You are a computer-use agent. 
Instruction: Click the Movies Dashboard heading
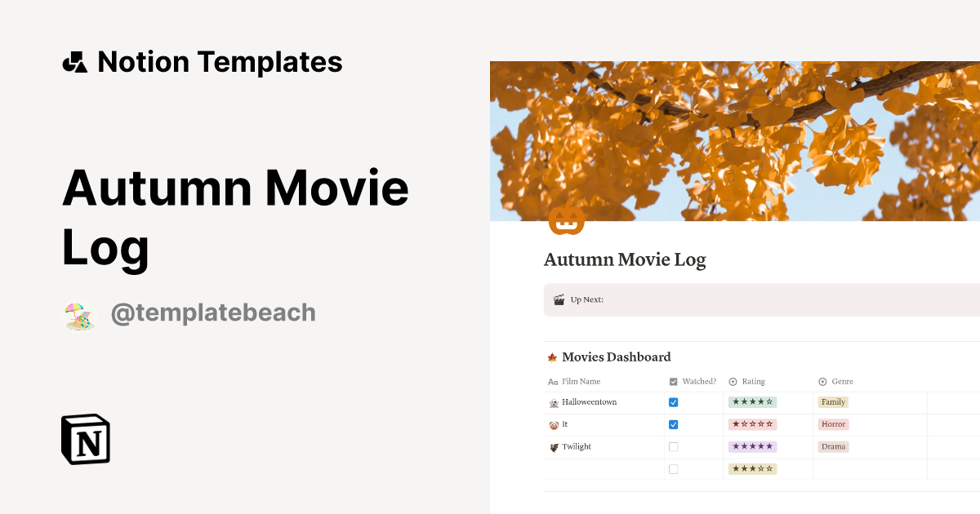[616, 357]
